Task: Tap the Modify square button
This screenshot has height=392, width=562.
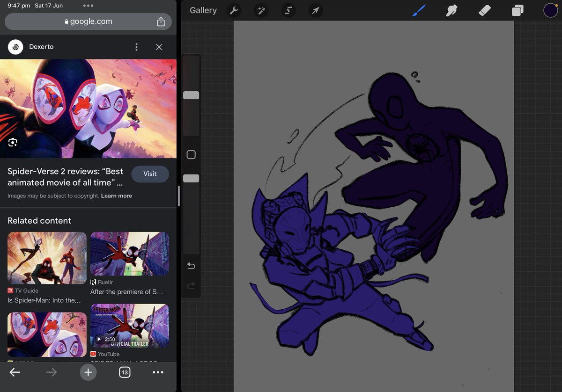Action: click(x=191, y=154)
